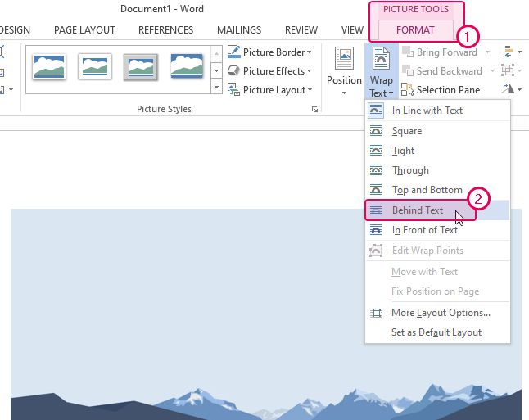Expand the Group dropdown arrow
The image size is (529, 420).
519,71
